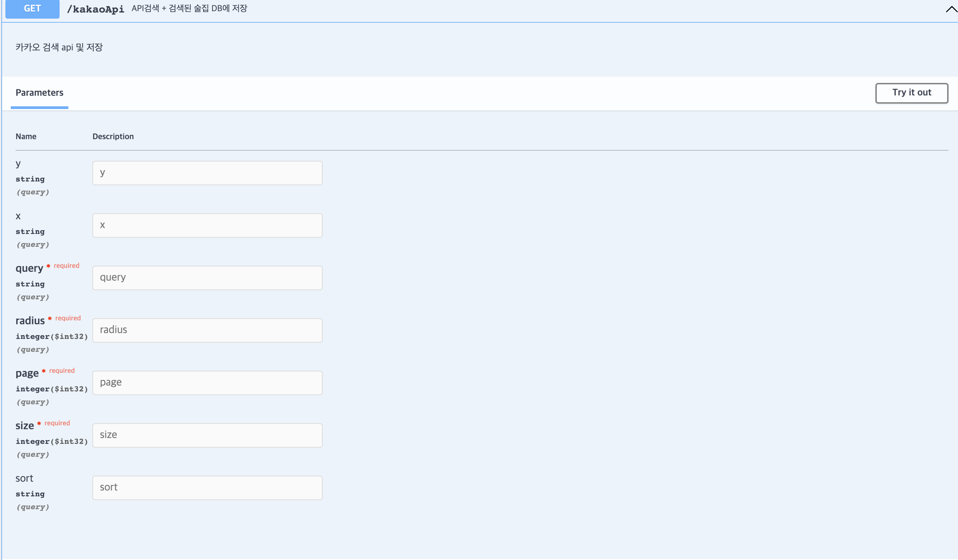The width and height of the screenshot is (958, 560).
Task: Click the blue GET method badge
Action: [32, 8]
